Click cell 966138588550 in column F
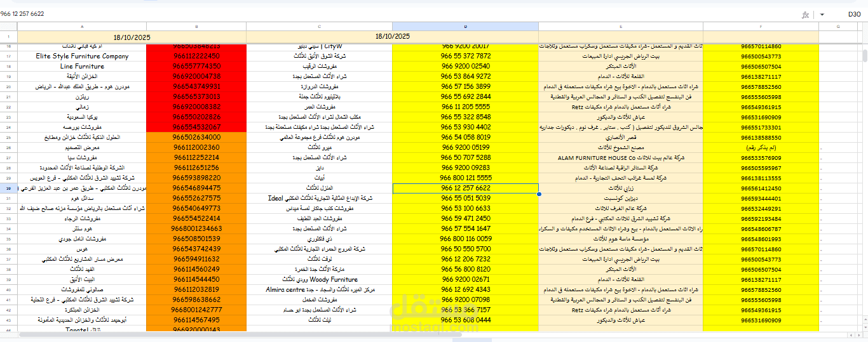 [761, 137]
